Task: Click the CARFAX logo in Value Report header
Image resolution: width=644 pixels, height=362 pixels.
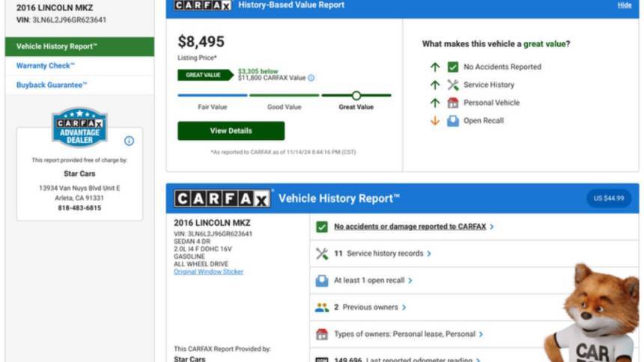Action: pos(202,5)
